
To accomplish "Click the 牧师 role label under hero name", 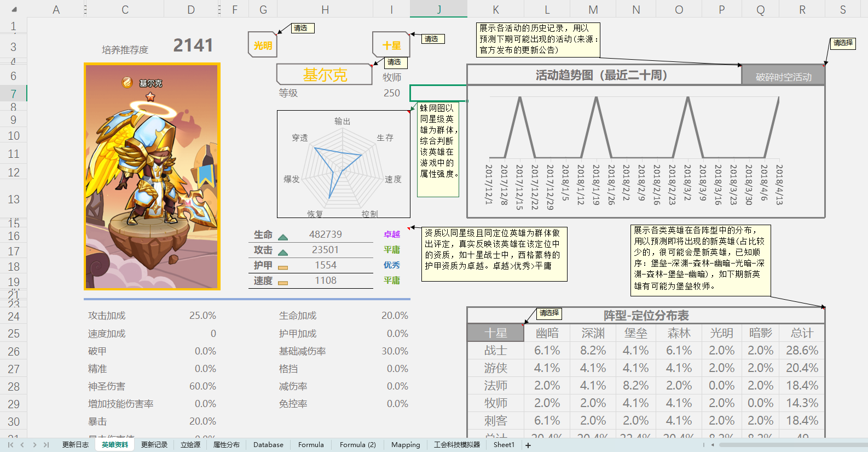I will tap(392, 77).
